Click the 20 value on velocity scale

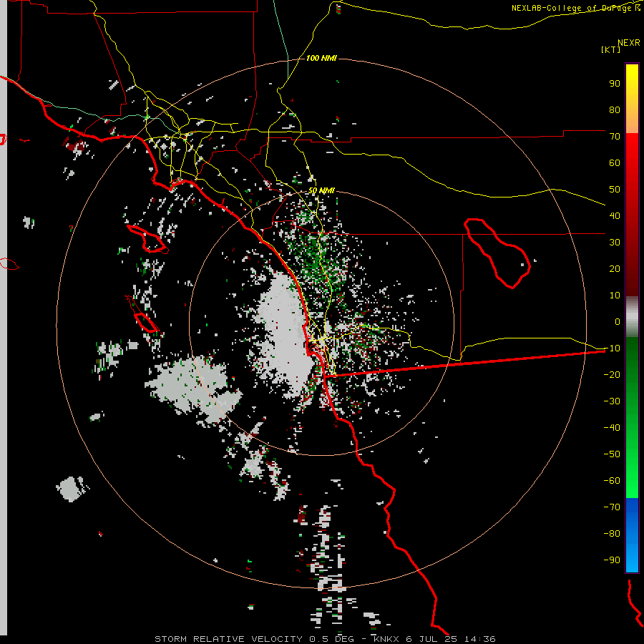click(615, 269)
